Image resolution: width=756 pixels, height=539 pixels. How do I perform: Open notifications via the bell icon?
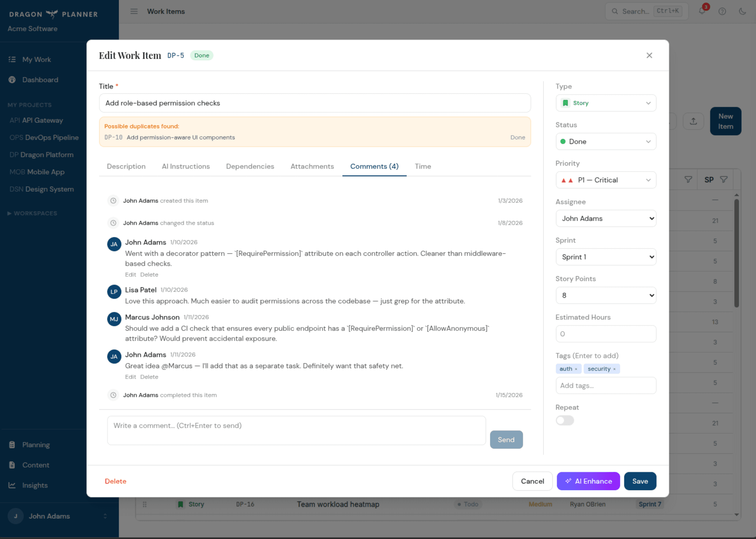tap(702, 11)
